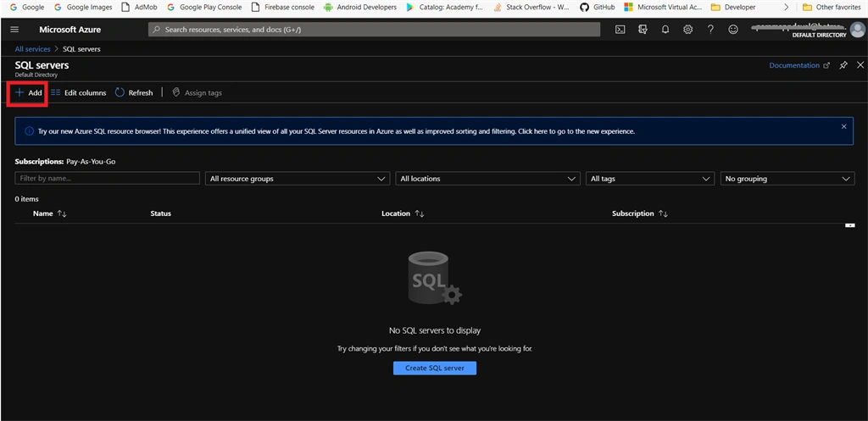Sort by the Location column arrows
868x421 pixels.
[420, 213]
